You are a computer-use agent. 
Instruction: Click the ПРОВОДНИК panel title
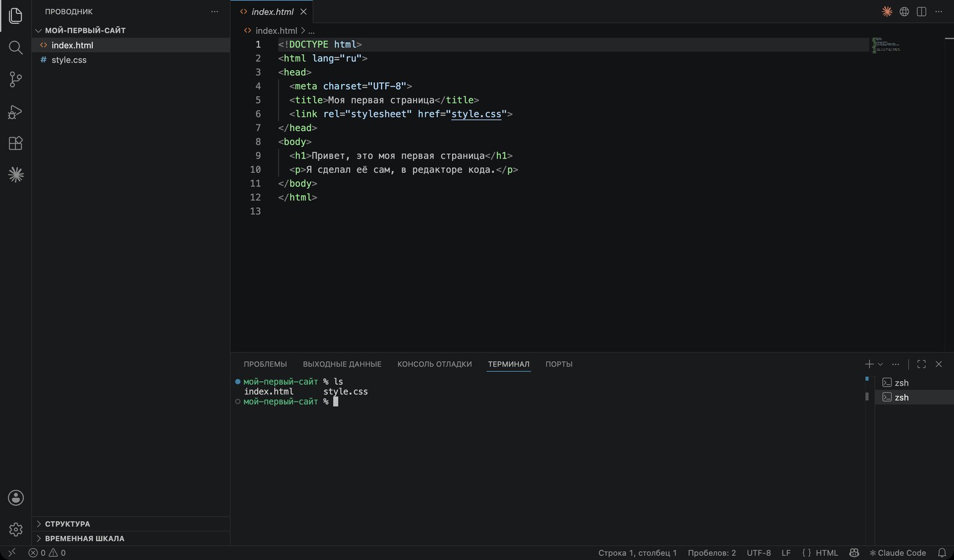pyautogui.click(x=69, y=11)
